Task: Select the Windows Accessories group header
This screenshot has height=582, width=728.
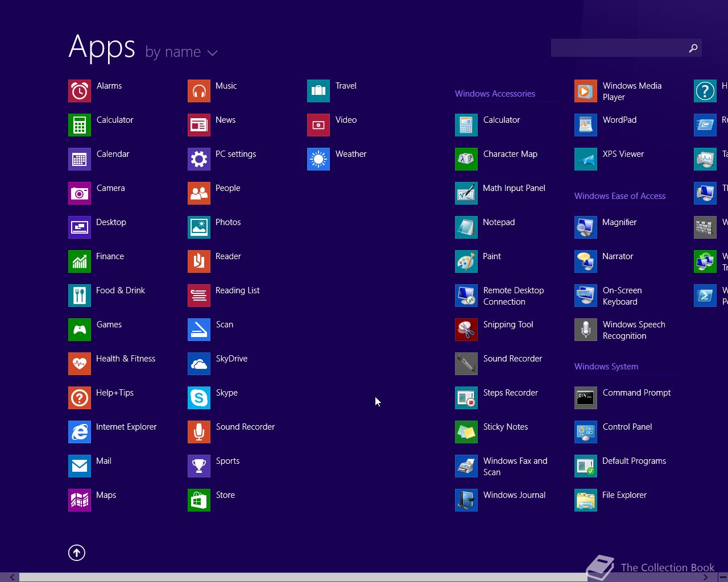Action: [495, 94]
